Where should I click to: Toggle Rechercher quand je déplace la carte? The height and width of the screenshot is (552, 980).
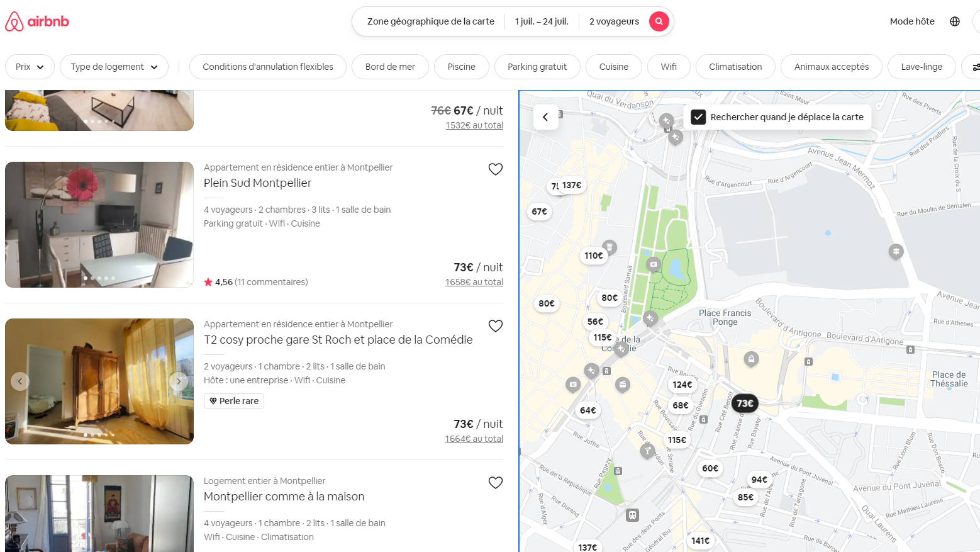click(698, 117)
